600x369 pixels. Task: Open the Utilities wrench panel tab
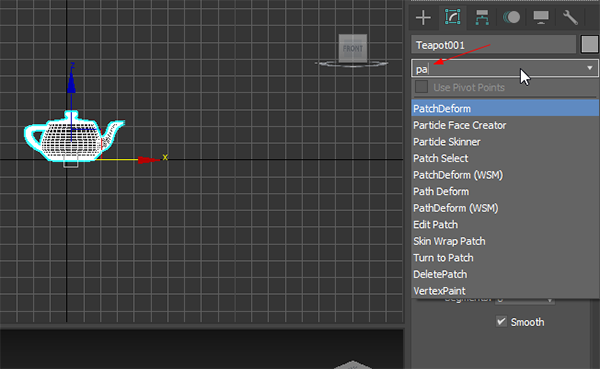(x=570, y=18)
